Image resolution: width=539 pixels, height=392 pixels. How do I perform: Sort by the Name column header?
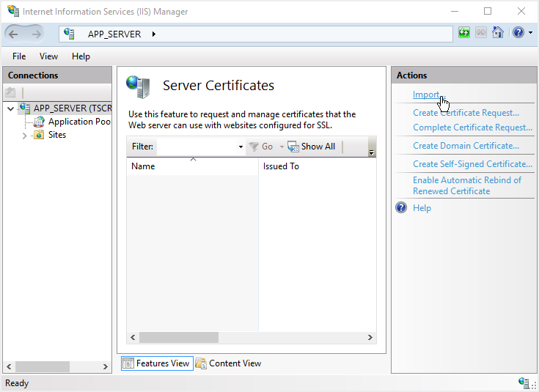192,166
